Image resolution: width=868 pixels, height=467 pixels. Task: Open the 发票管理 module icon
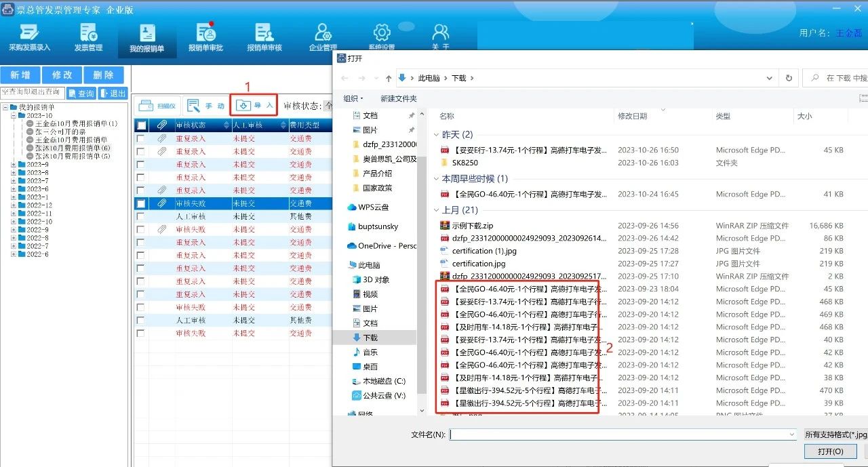coord(88,37)
